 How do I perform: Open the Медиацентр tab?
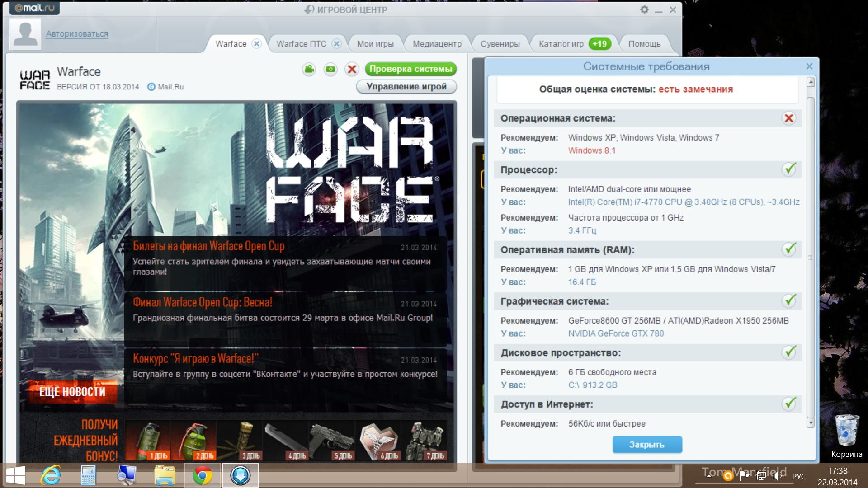(x=437, y=44)
